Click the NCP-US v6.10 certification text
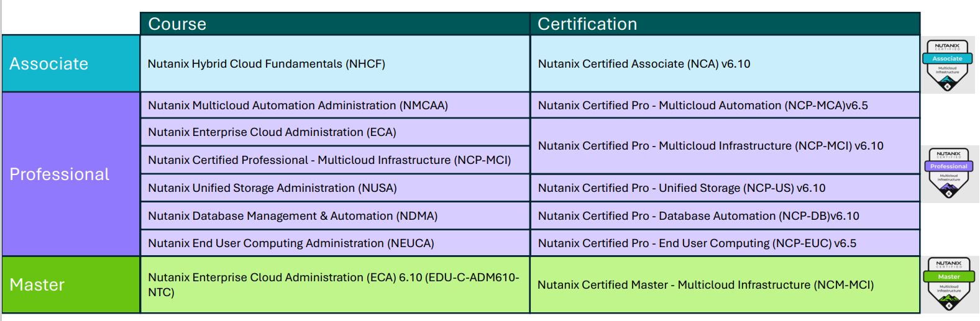The height and width of the screenshot is (321, 980). pos(682,188)
